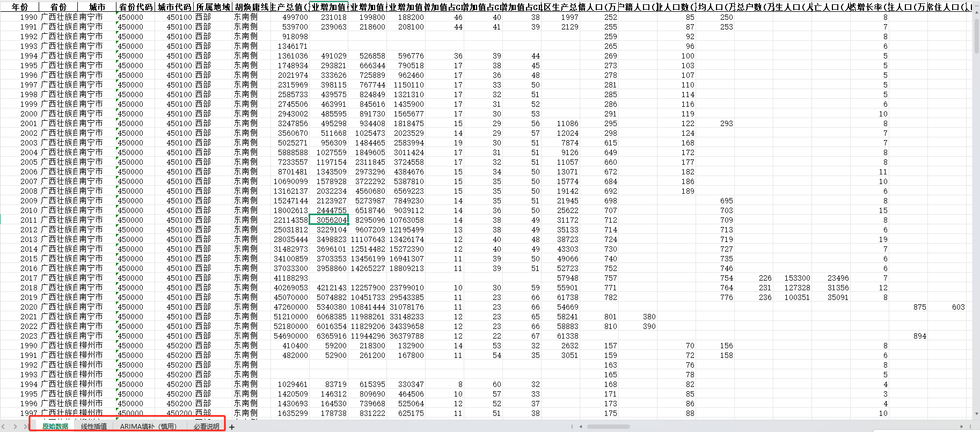Click the vertical scrollbar down arrow
Viewport: 980px width, 432px height.
[976, 414]
